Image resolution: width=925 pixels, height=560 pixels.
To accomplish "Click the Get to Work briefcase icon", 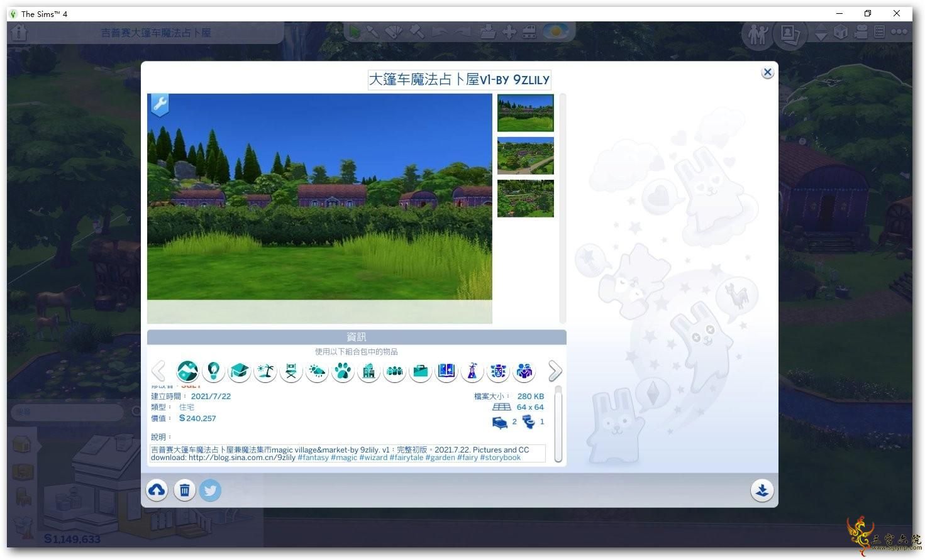I will click(x=421, y=371).
